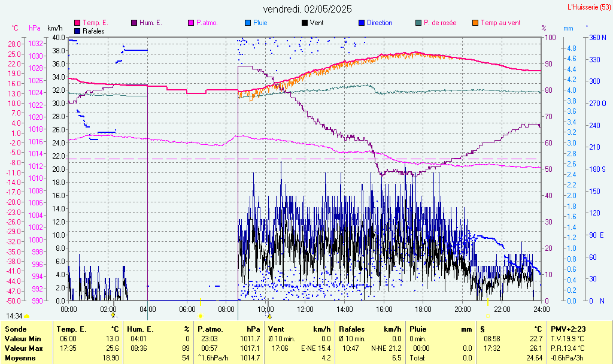Click the Pluie table header
Image resolution: width=613 pixels, height=364 pixels.
coord(418,329)
